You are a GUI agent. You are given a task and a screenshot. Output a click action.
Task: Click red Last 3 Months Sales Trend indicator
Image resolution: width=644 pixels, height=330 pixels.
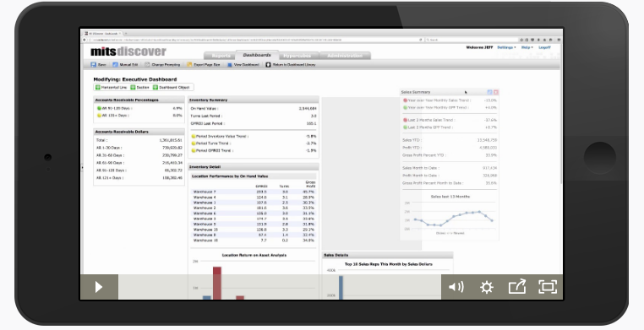[406, 120]
